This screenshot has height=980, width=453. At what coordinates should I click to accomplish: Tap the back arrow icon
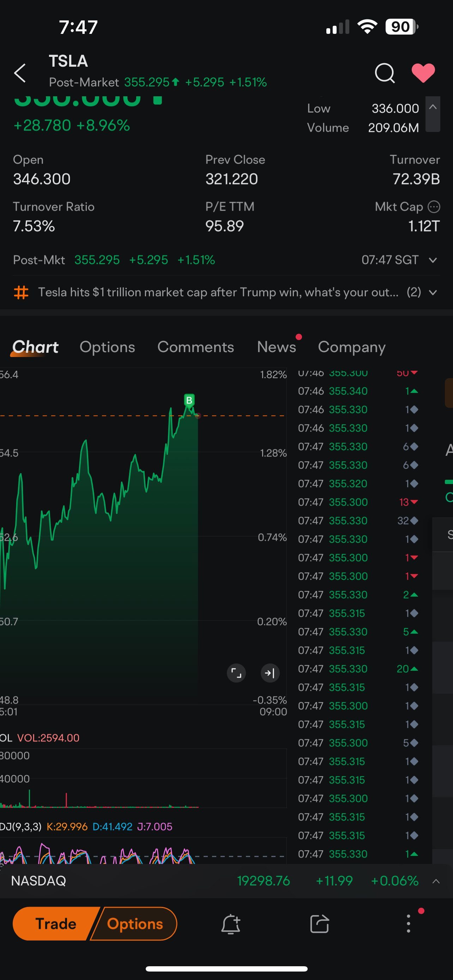[x=20, y=73]
